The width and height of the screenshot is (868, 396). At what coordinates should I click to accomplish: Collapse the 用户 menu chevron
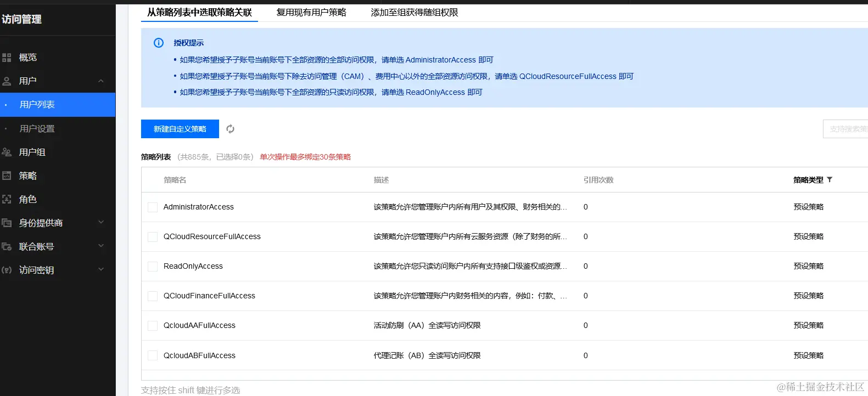[x=101, y=81]
